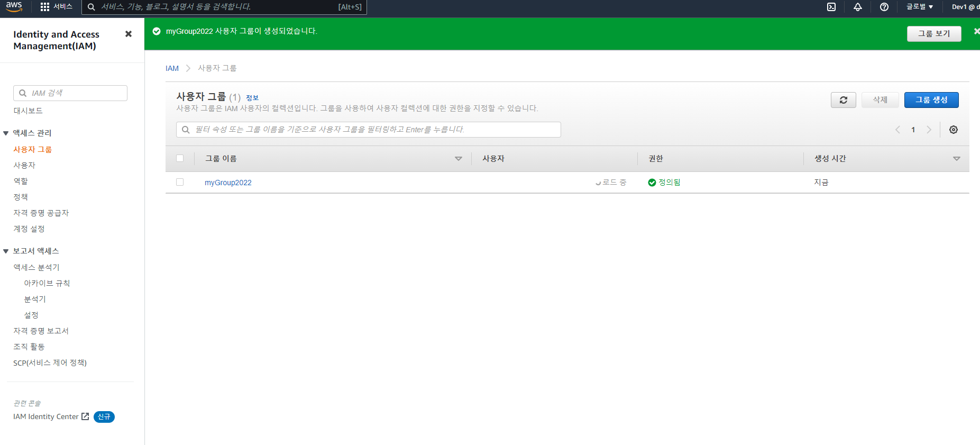Open table preferences gear icon

click(x=954, y=130)
